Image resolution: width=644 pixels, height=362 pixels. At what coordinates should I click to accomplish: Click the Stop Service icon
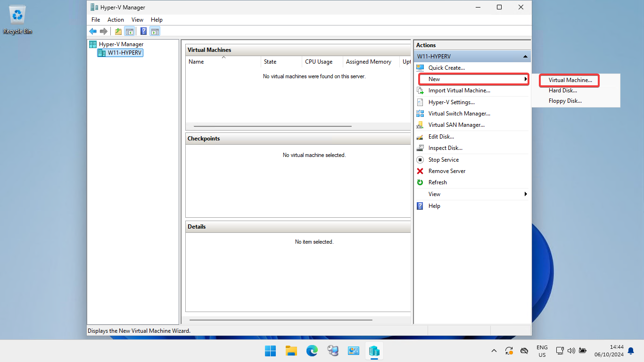point(420,160)
